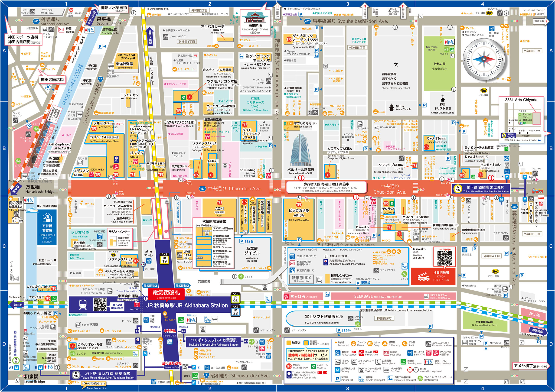Click the Tokyo Metro Ginza Line Suehirocho banner
555x392 pixels.
point(481,189)
